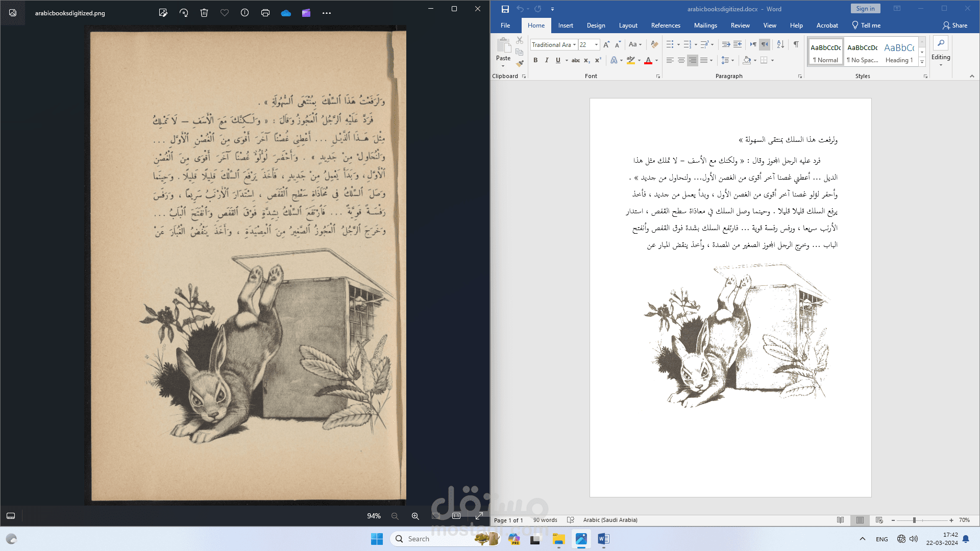Screen dimensions: 980x551
Task: Expand Styles gallery more arrow
Action: tap(922, 62)
